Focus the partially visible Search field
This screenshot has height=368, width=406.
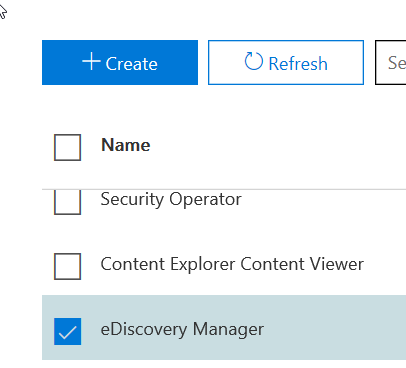(391, 63)
